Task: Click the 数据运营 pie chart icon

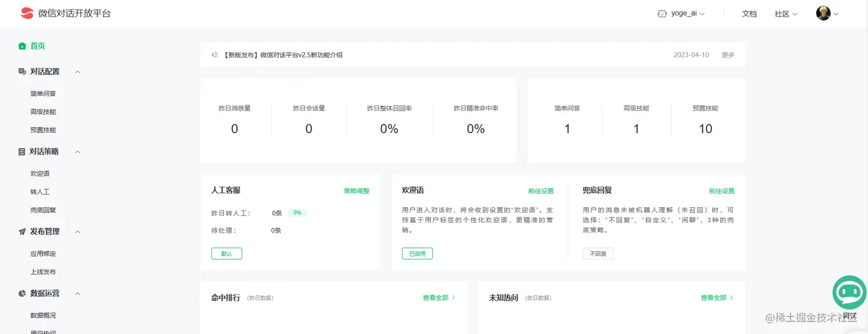Action: 22,293
